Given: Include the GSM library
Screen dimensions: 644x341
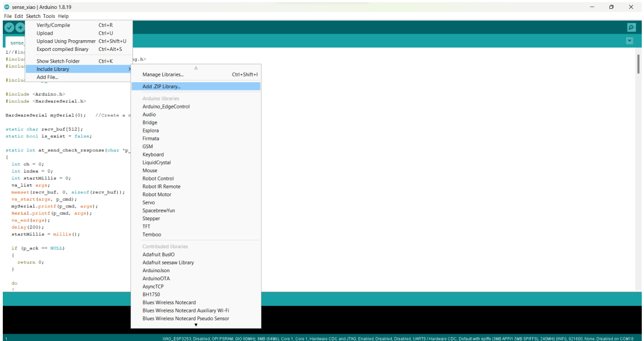Looking at the screenshot, I should [196, 146].
